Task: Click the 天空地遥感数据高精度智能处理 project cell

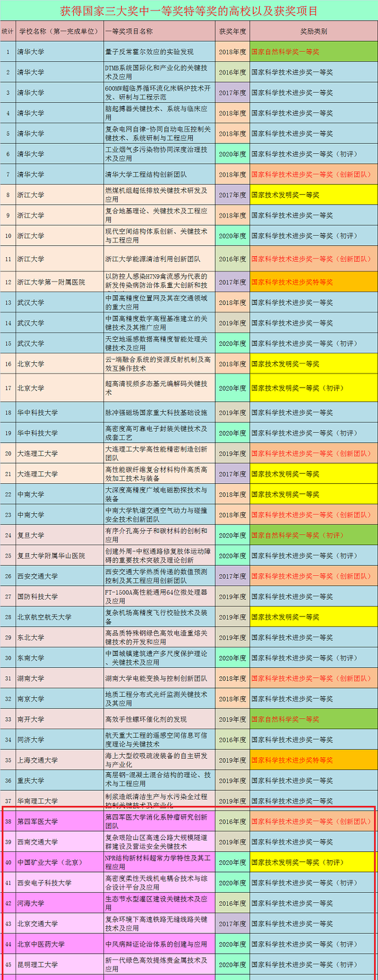Action: click(x=159, y=343)
